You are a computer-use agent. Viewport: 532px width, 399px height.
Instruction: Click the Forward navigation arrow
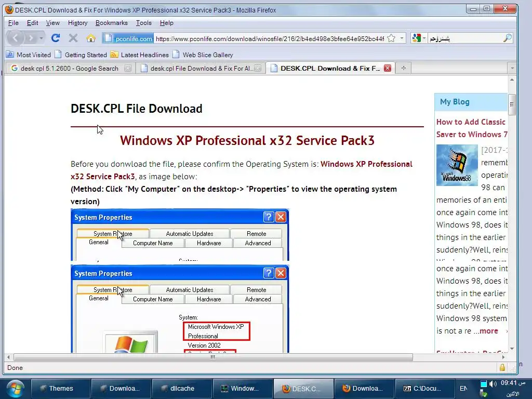click(x=31, y=38)
